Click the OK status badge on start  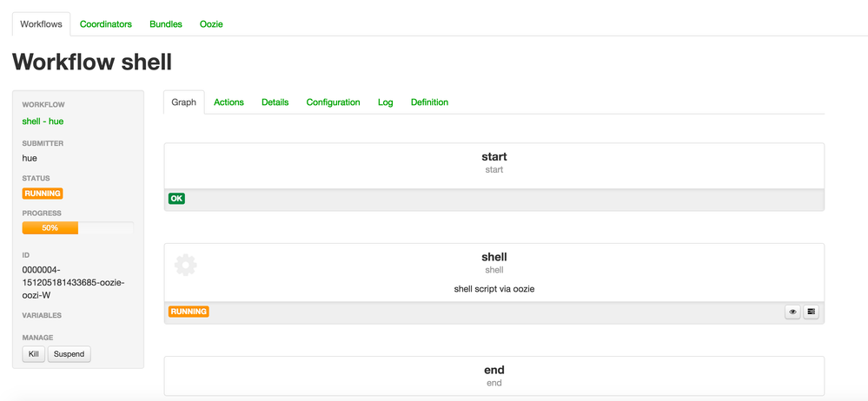(x=176, y=199)
